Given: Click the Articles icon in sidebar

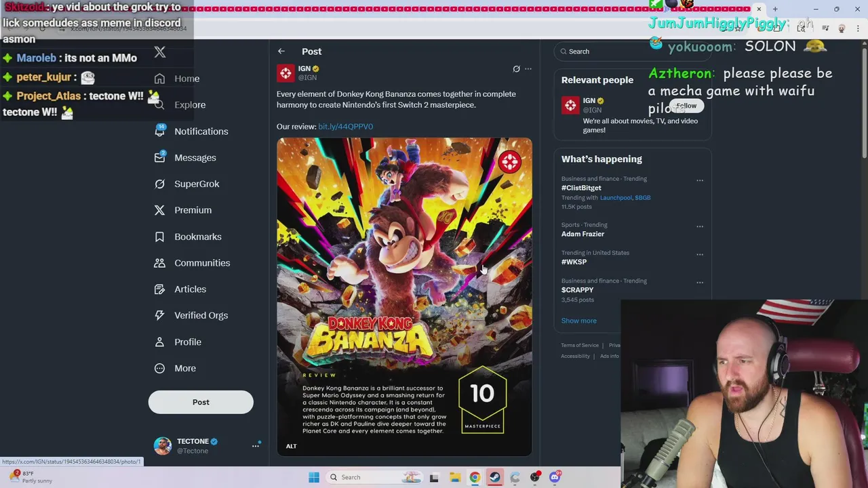Looking at the screenshot, I should pos(159,289).
